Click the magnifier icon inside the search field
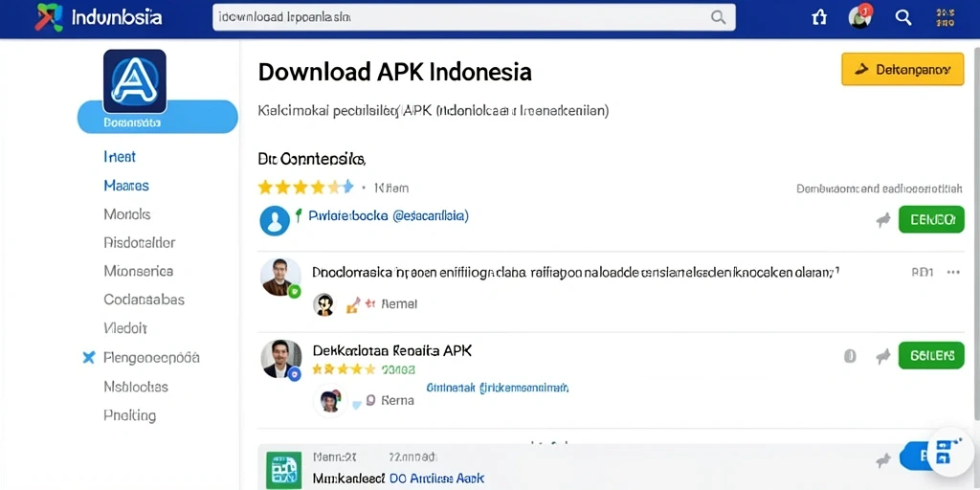 [x=718, y=17]
